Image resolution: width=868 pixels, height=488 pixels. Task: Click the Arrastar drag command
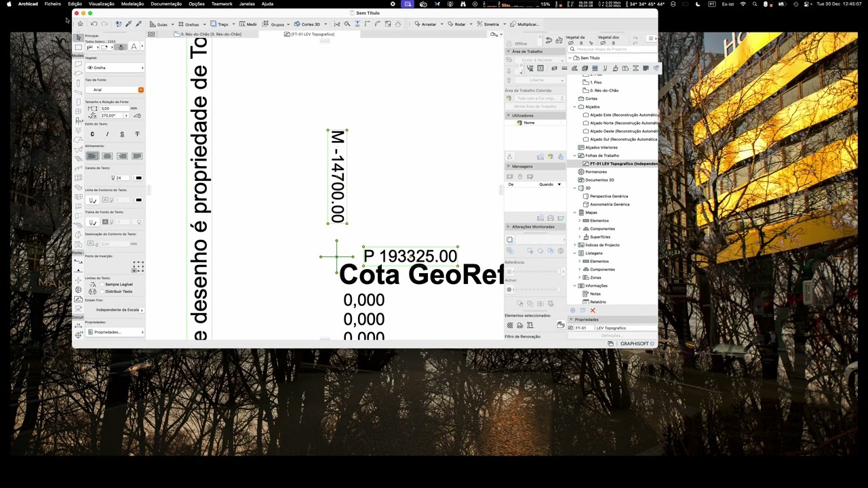(x=425, y=24)
